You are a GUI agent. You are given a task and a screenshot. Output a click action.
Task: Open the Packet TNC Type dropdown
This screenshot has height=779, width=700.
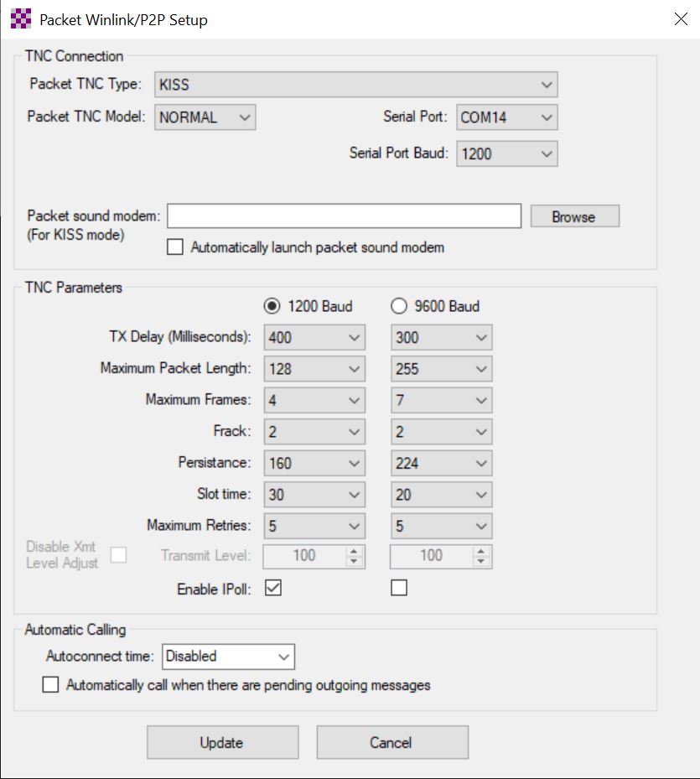[x=355, y=85]
